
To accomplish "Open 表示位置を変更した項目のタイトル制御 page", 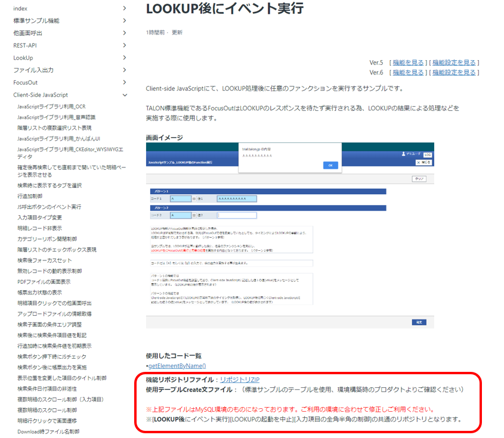I will 61,378.
